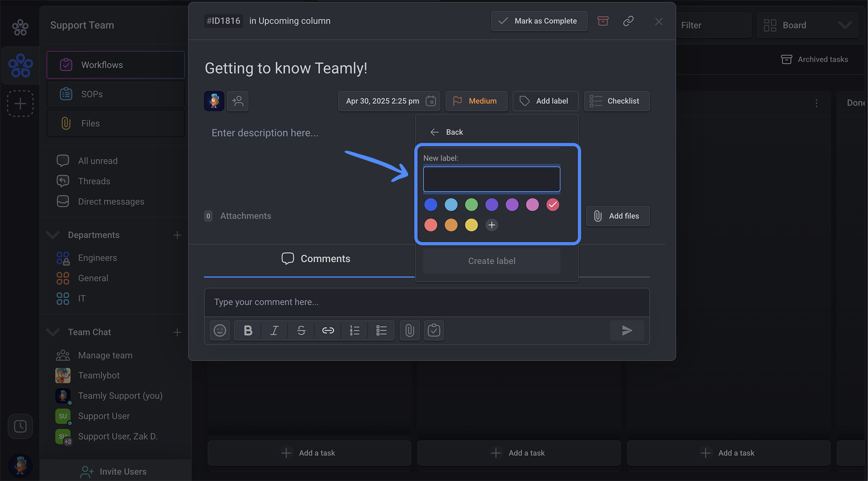This screenshot has width=868, height=481.
Task: Open the SOPs menu item
Action: pos(115,94)
